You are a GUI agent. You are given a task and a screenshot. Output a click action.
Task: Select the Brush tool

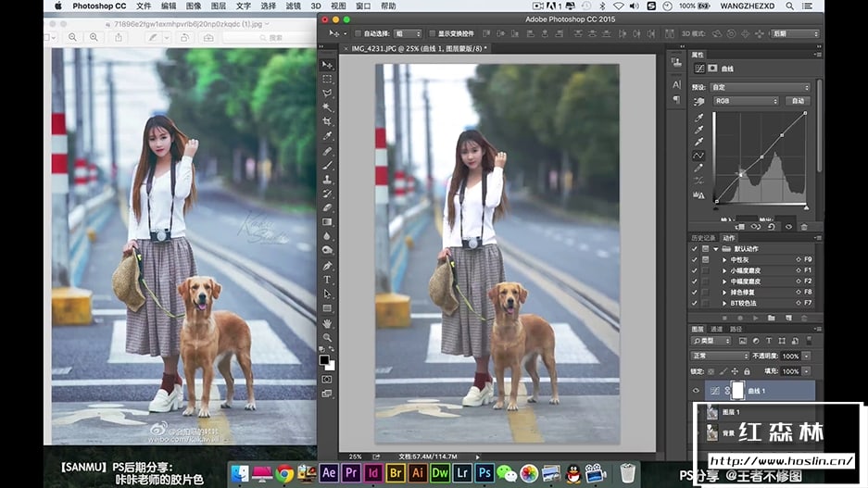click(x=327, y=166)
